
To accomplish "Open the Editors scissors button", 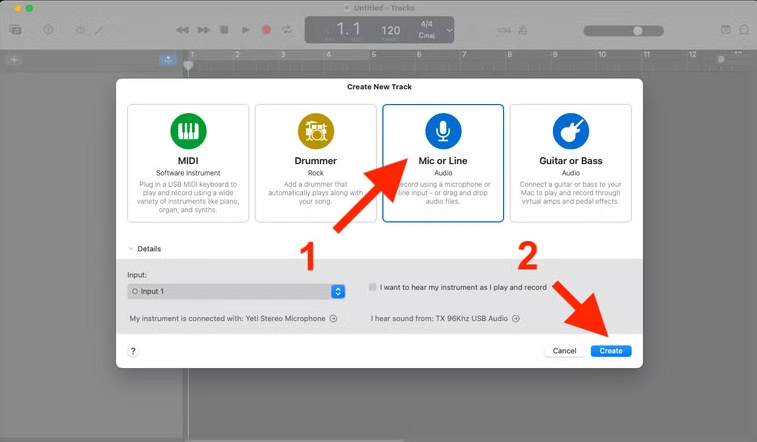I will (x=99, y=30).
